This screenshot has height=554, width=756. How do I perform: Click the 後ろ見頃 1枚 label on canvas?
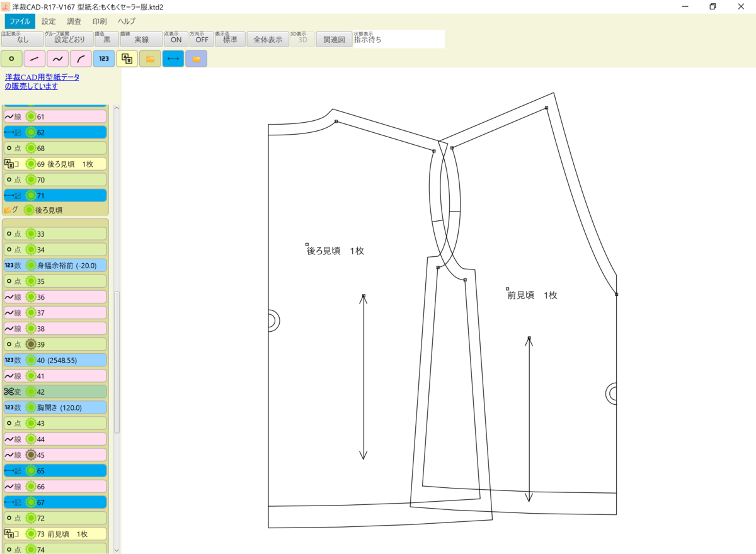(335, 251)
